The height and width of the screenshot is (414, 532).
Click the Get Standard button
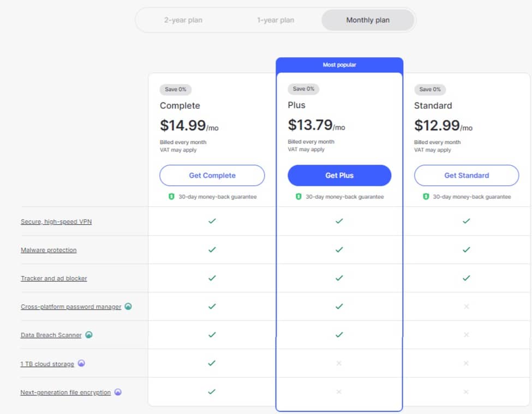pyautogui.click(x=467, y=175)
